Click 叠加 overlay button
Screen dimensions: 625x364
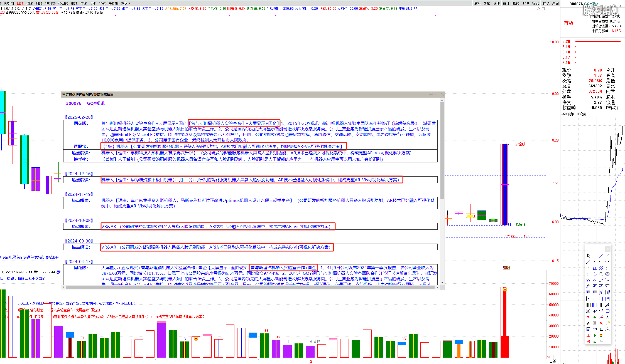(487, 3)
